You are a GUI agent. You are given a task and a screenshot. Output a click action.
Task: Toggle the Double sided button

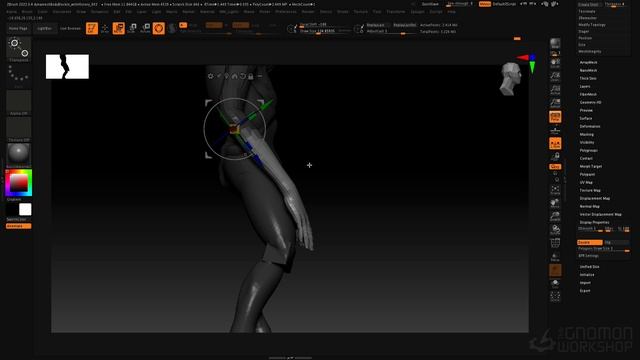590,242
